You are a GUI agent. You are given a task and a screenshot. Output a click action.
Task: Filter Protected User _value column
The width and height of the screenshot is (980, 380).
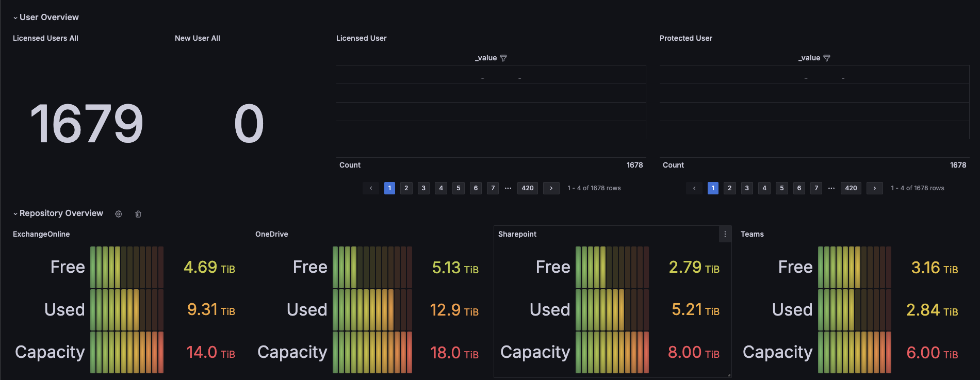(x=827, y=58)
